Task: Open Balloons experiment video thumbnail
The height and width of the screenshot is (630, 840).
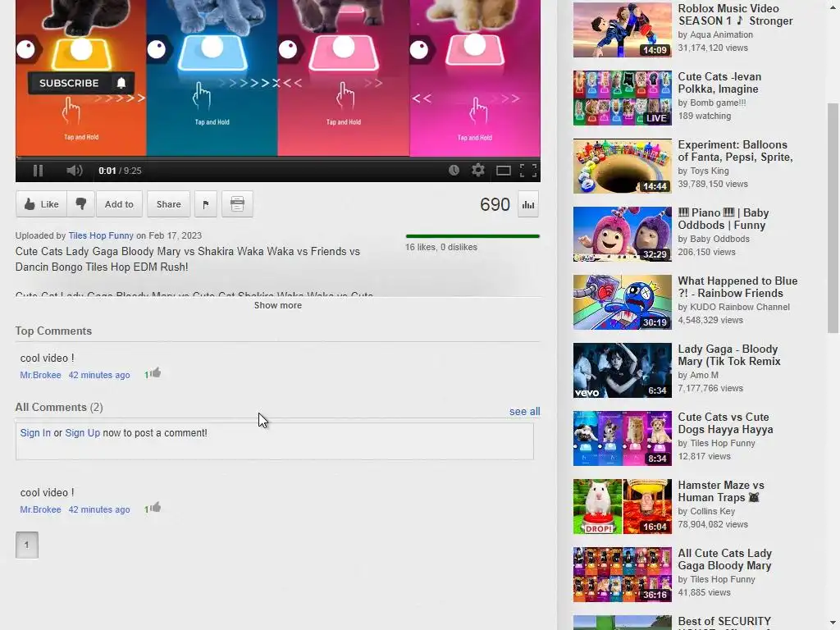Action: click(622, 166)
